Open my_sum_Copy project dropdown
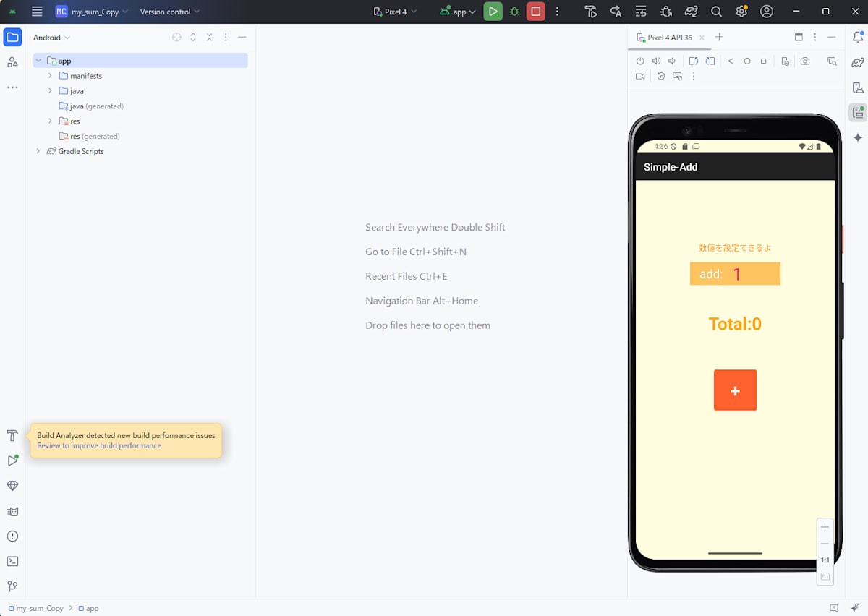This screenshot has height=616, width=868. pos(92,12)
